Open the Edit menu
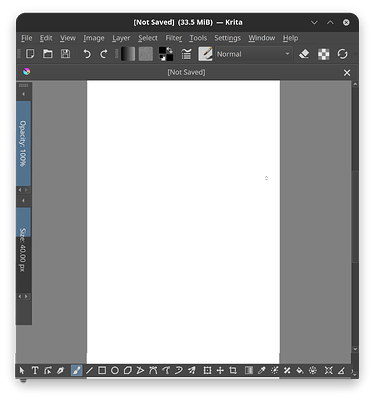 [46, 38]
